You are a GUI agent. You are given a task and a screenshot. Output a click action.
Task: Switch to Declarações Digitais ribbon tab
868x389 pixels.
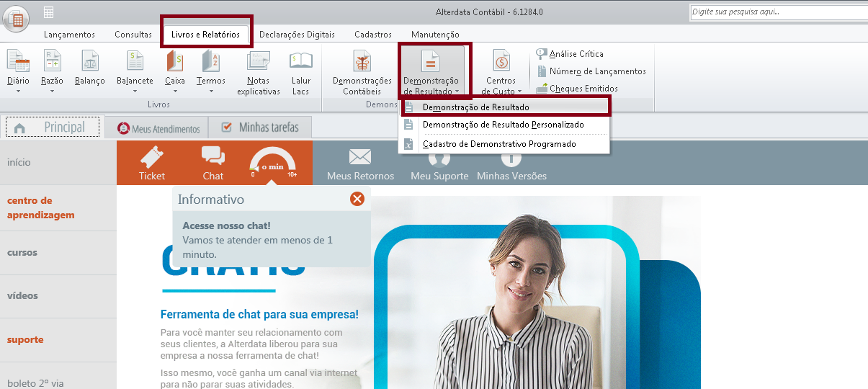[296, 35]
